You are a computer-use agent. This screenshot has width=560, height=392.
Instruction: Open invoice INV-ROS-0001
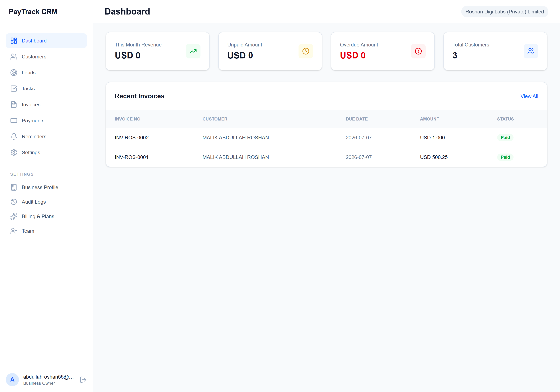click(132, 157)
